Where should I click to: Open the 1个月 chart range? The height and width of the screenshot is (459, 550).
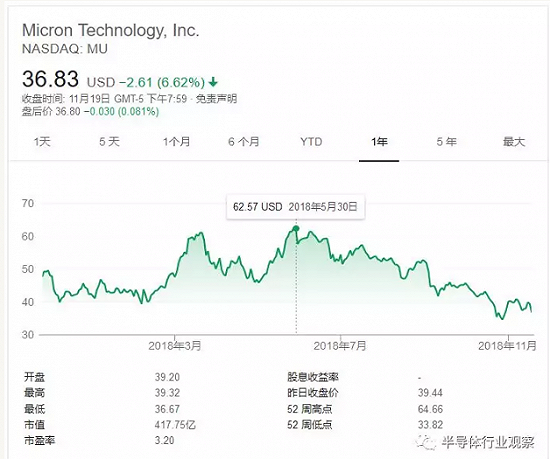(176, 142)
